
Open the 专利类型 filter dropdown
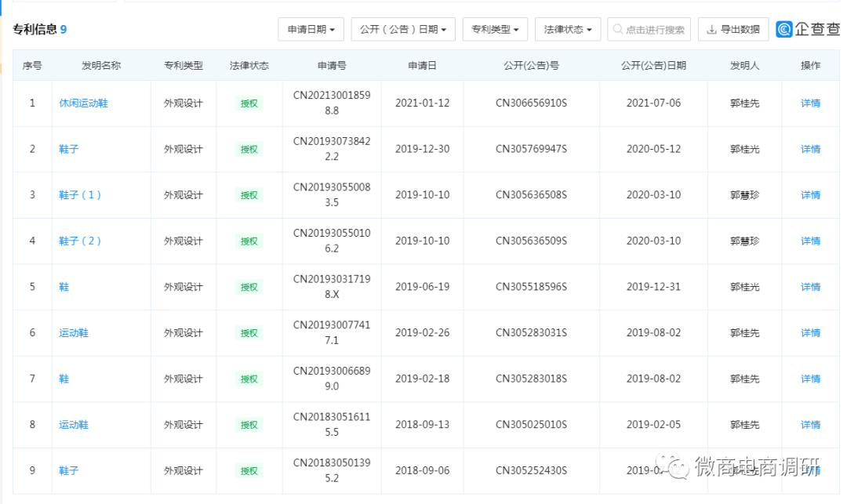coord(495,30)
